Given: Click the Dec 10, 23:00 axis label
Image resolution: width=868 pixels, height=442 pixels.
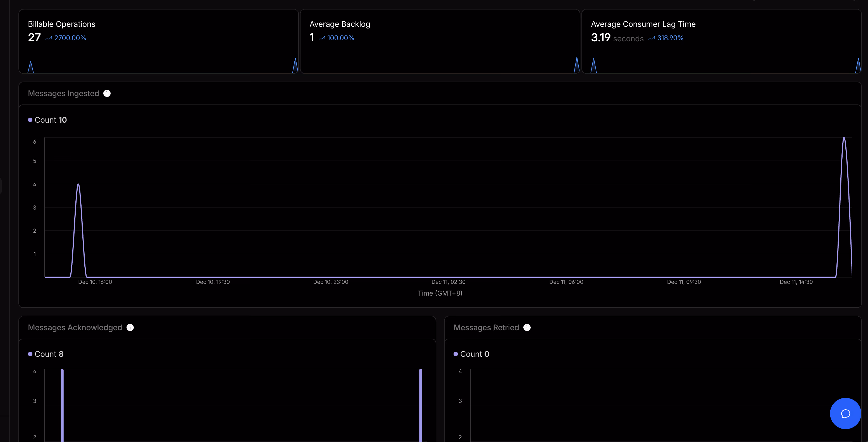Looking at the screenshot, I should [x=331, y=282].
